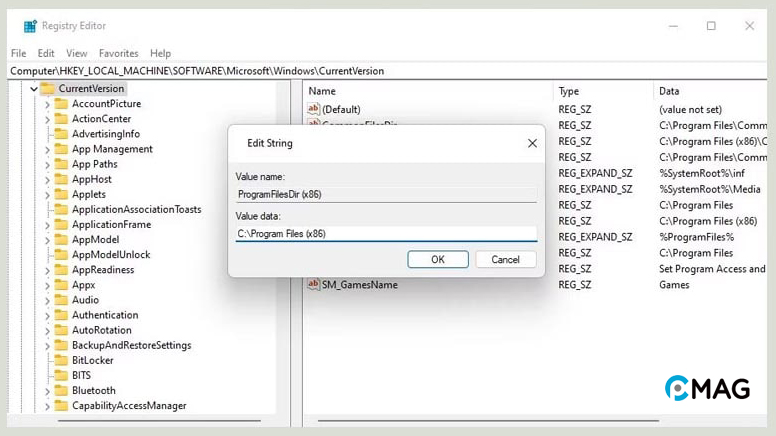Screen dimensions: 776x436
Task: Open the Favorites menu
Action: (x=118, y=53)
